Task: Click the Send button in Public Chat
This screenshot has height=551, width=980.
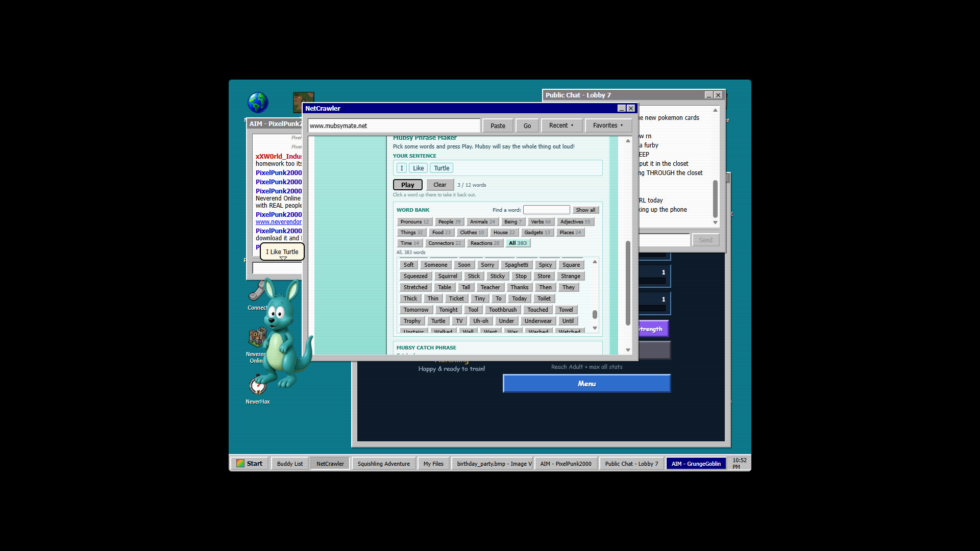Action: point(705,240)
